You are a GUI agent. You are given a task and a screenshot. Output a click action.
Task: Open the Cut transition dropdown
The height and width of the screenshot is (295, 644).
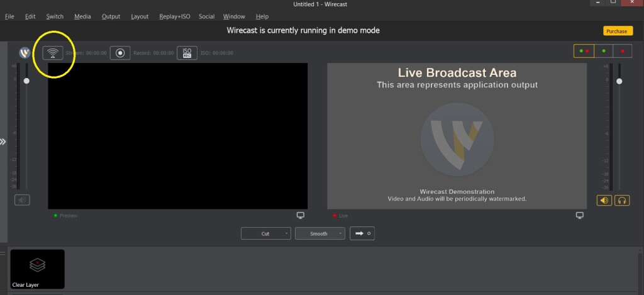point(266,233)
